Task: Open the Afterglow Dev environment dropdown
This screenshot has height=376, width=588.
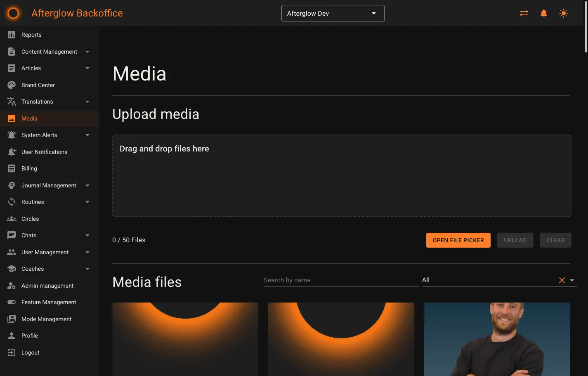Action: pos(333,13)
